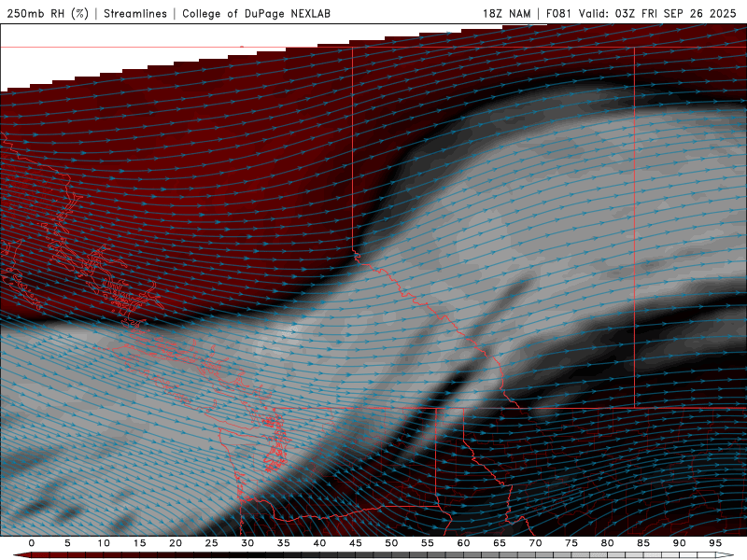Screen dimensions: 747x560
Task: Select the "F081" forecast hour text
Action: coord(559,14)
